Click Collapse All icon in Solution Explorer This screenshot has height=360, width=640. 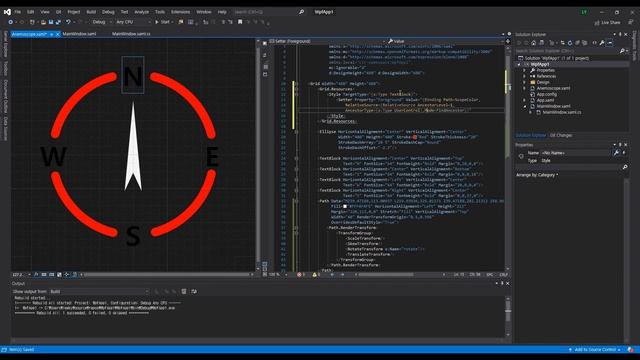pos(577,42)
